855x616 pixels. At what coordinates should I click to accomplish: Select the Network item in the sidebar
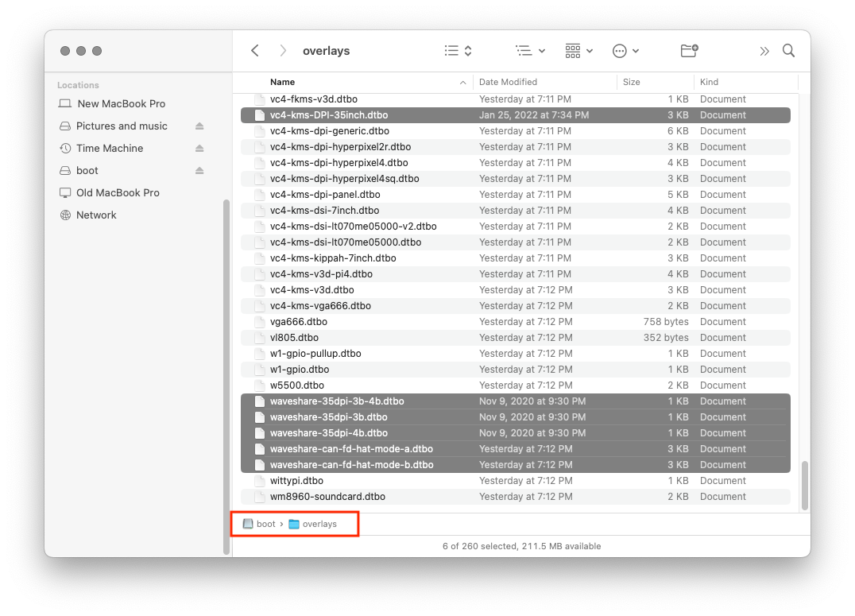coord(96,215)
